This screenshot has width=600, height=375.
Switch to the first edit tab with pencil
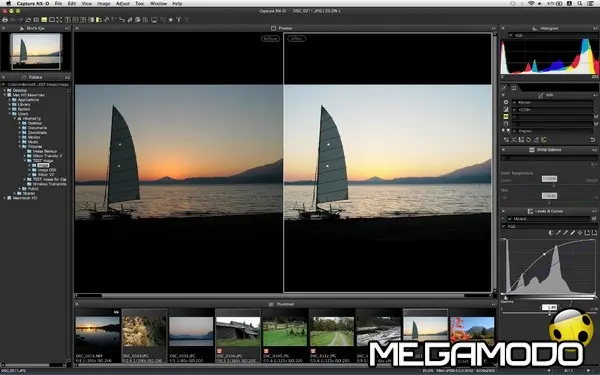pyautogui.click(x=504, y=88)
